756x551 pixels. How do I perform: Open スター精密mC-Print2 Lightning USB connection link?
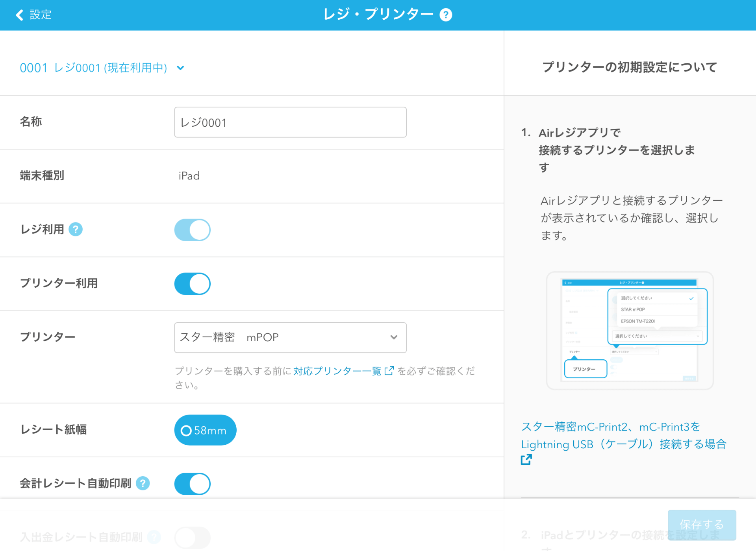pyautogui.click(x=623, y=435)
